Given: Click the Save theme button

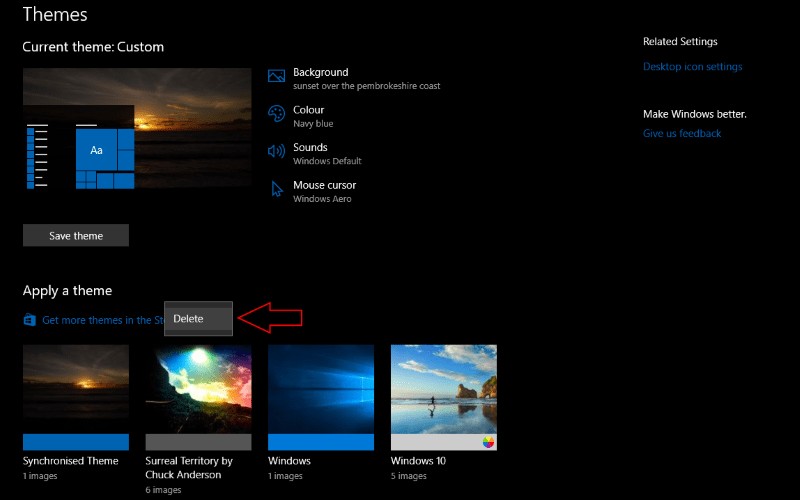Looking at the screenshot, I should click(x=76, y=236).
